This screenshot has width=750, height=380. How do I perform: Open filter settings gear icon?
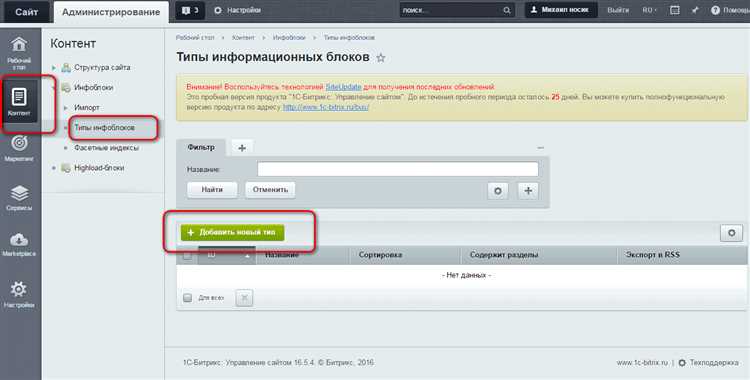(x=498, y=190)
